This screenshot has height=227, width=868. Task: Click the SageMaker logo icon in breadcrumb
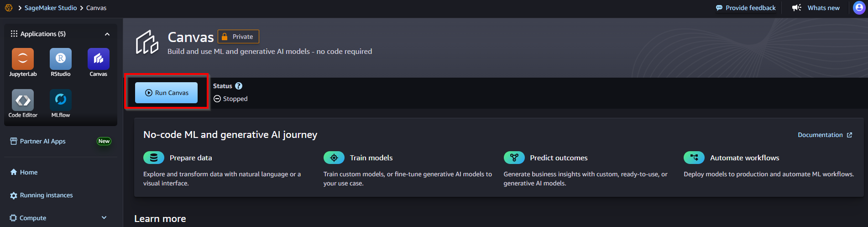9,8
